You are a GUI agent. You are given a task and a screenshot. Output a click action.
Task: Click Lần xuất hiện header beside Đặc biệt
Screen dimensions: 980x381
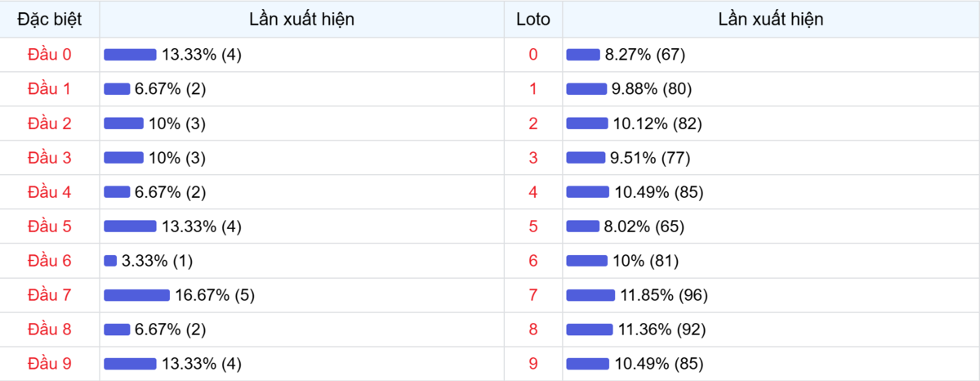click(x=302, y=20)
